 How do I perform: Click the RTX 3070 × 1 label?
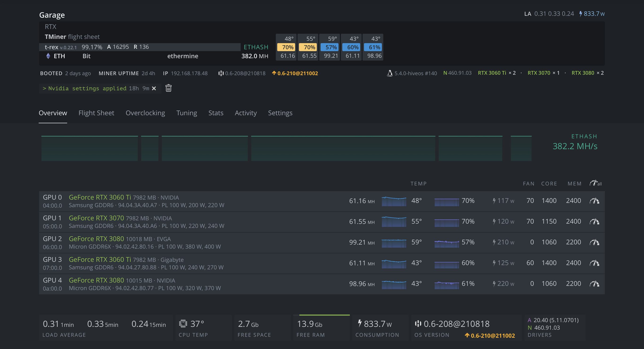point(544,73)
